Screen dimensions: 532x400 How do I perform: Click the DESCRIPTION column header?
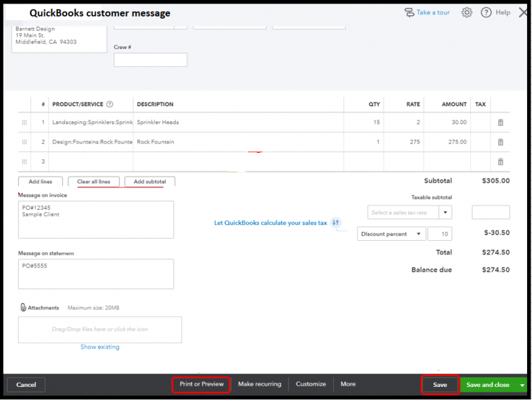[x=155, y=104]
